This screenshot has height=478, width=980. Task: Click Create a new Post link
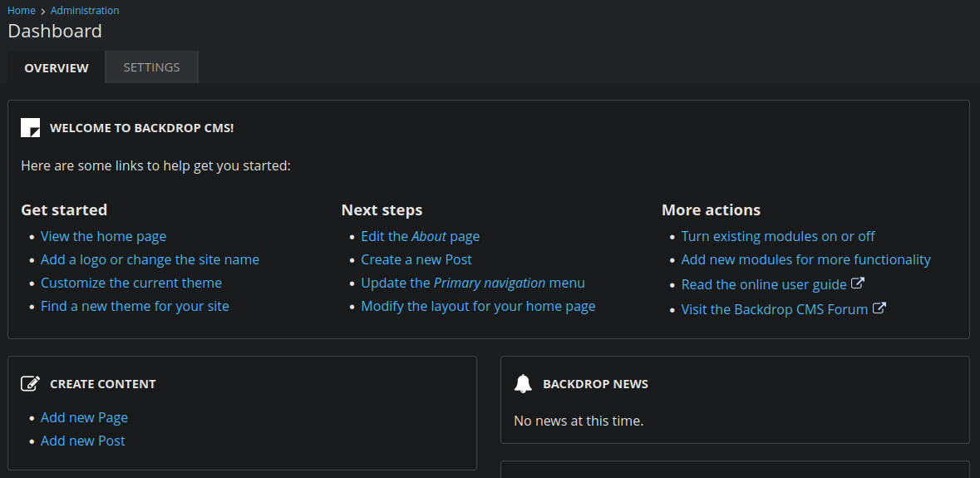pos(416,259)
